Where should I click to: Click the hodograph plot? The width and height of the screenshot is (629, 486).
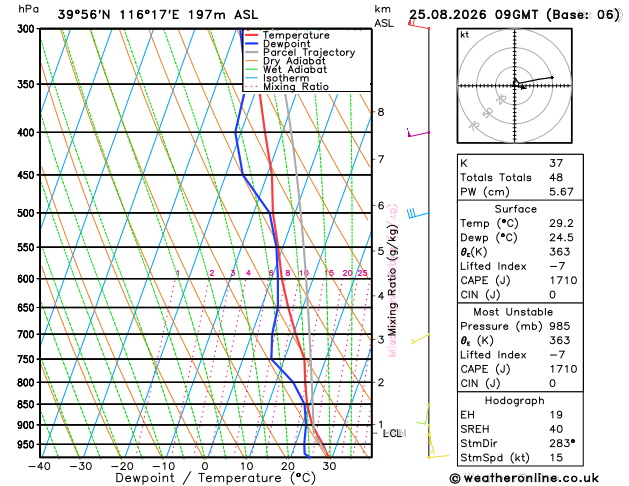coord(515,85)
